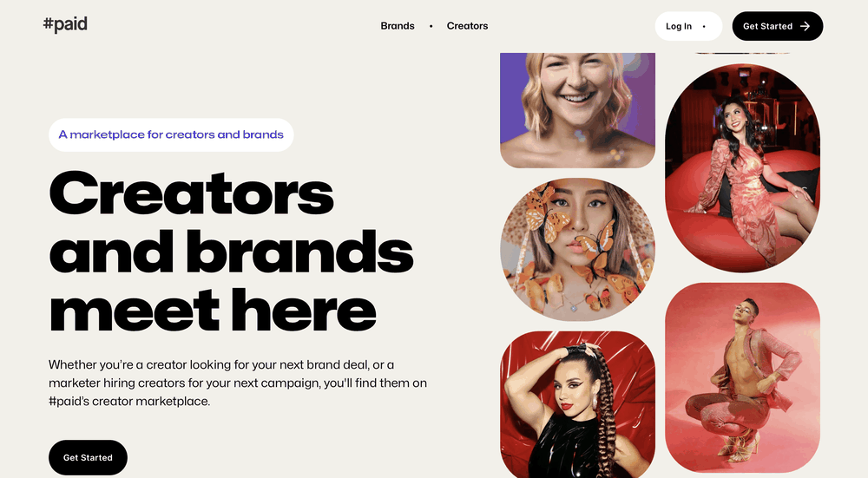The height and width of the screenshot is (478, 868).
Task: Open the crouching man in pink suit photo
Action: pyautogui.click(x=742, y=378)
